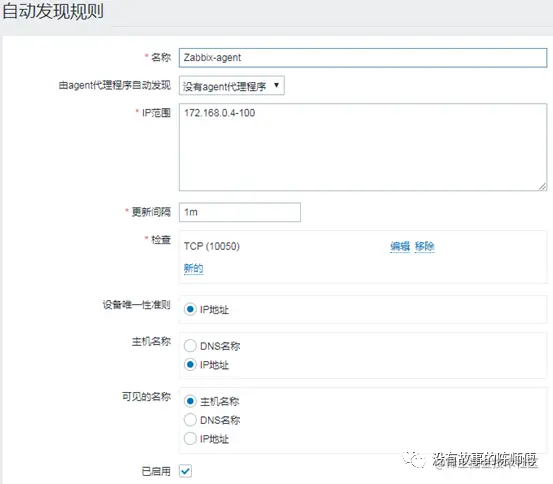Click 编辑 link for the TCP check
This screenshot has height=484, width=553.
click(400, 246)
